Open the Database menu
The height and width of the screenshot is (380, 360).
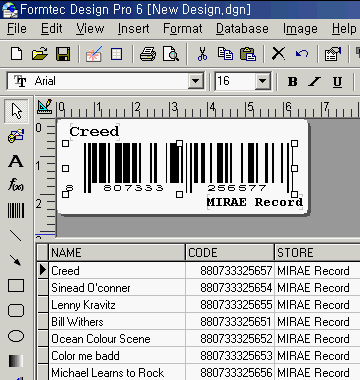242,29
